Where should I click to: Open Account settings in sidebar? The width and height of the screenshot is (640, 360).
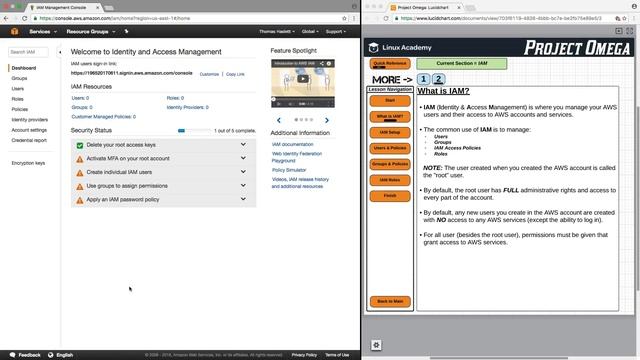[x=29, y=130]
